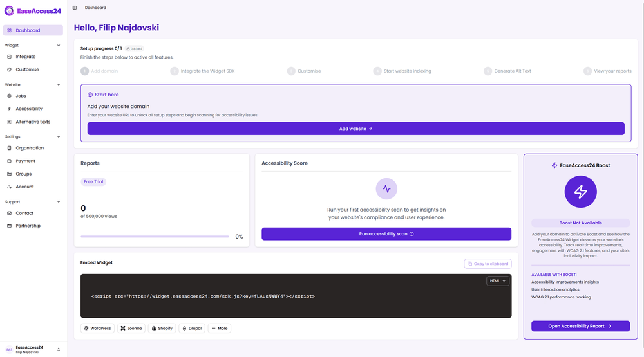644x357 pixels.
Task: Collapse the Support sidebar section
Action: 59,202
